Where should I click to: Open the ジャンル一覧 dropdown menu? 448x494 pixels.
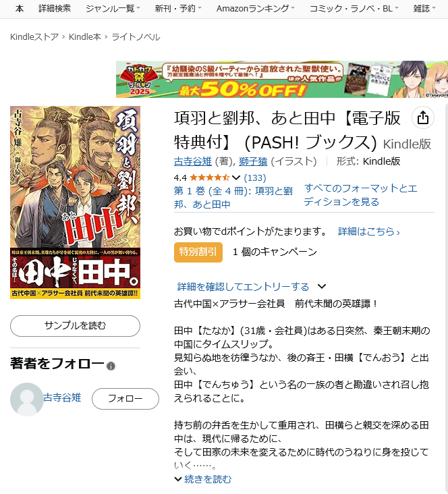(x=113, y=9)
